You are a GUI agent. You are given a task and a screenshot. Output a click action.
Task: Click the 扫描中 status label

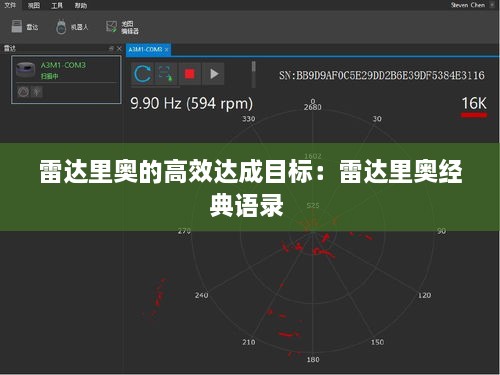(x=49, y=76)
